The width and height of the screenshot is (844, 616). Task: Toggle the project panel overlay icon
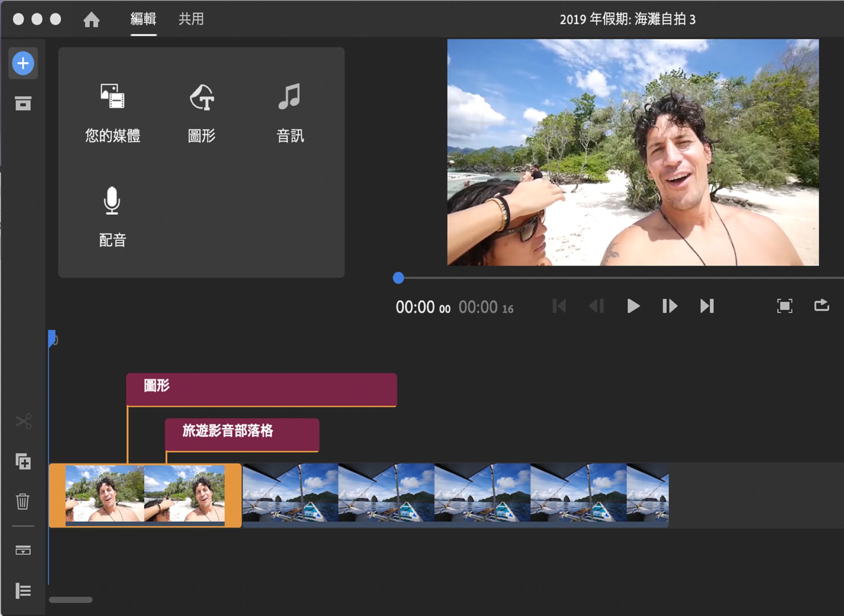(x=23, y=104)
